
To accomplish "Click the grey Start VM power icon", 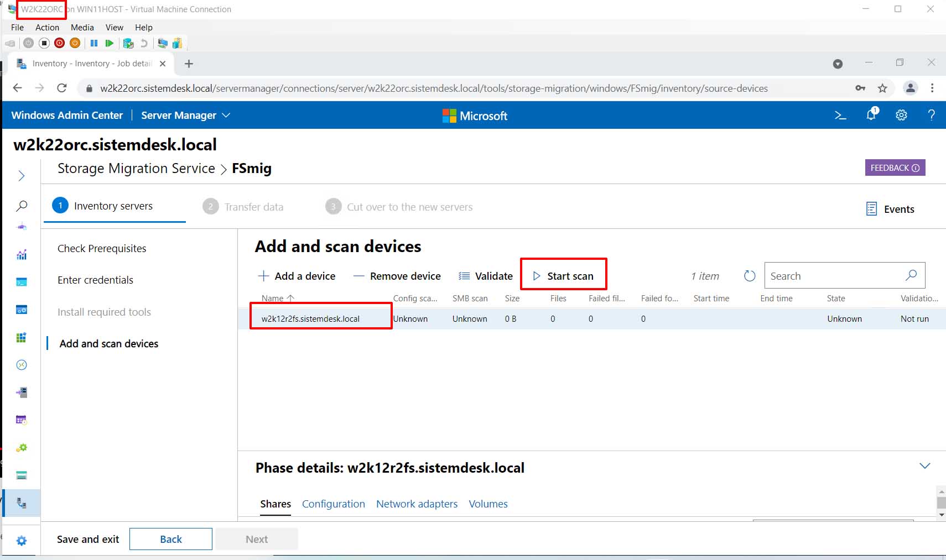I will point(29,43).
